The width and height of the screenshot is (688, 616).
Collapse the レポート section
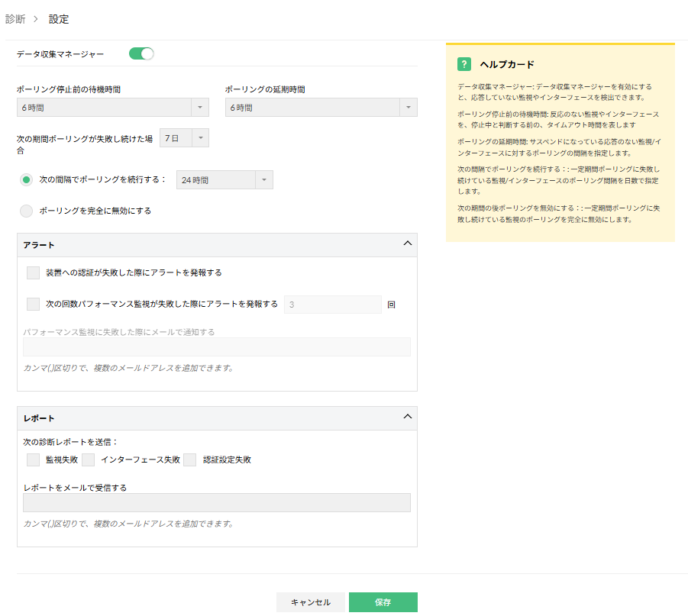(x=407, y=418)
